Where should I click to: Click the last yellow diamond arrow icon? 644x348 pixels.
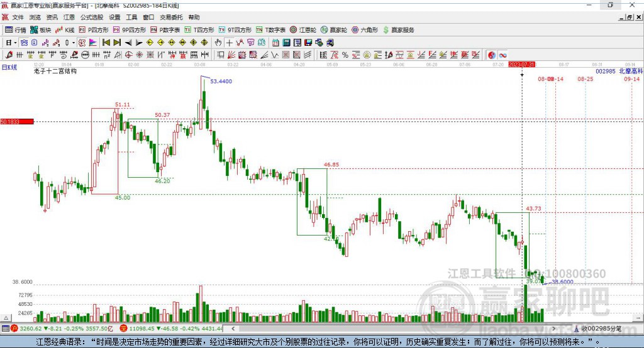[x=204, y=43]
